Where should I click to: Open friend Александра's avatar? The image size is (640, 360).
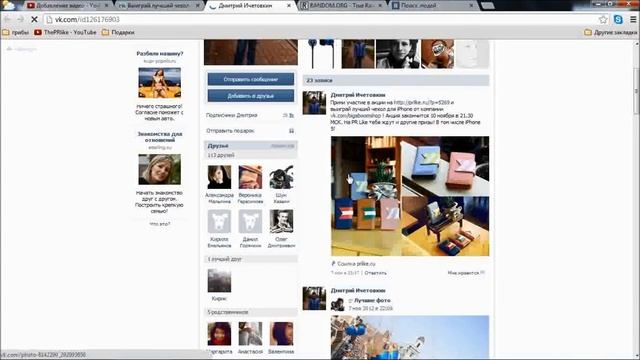pos(219,177)
